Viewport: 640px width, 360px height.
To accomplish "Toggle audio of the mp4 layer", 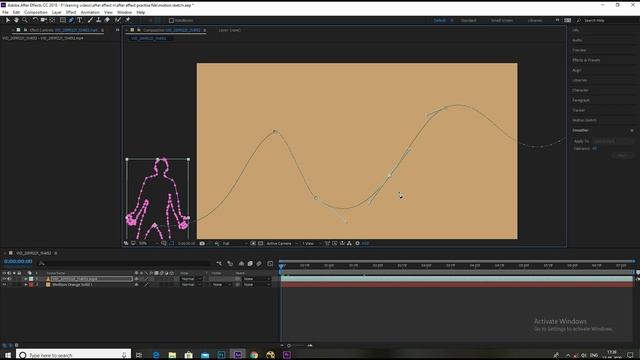I will (9, 279).
